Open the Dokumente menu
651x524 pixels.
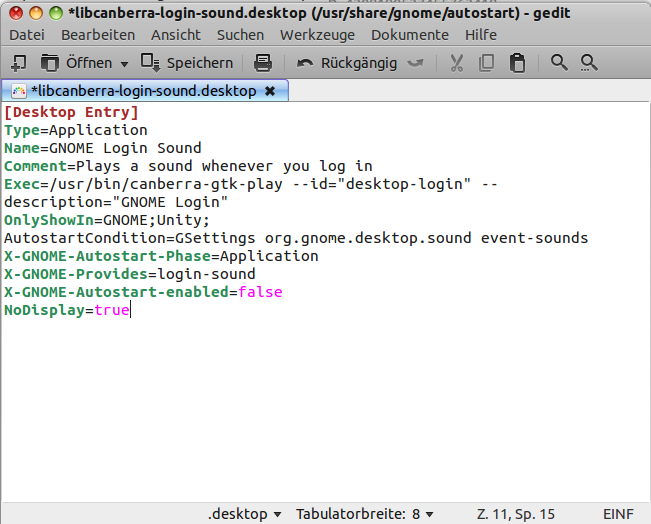coord(410,35)
